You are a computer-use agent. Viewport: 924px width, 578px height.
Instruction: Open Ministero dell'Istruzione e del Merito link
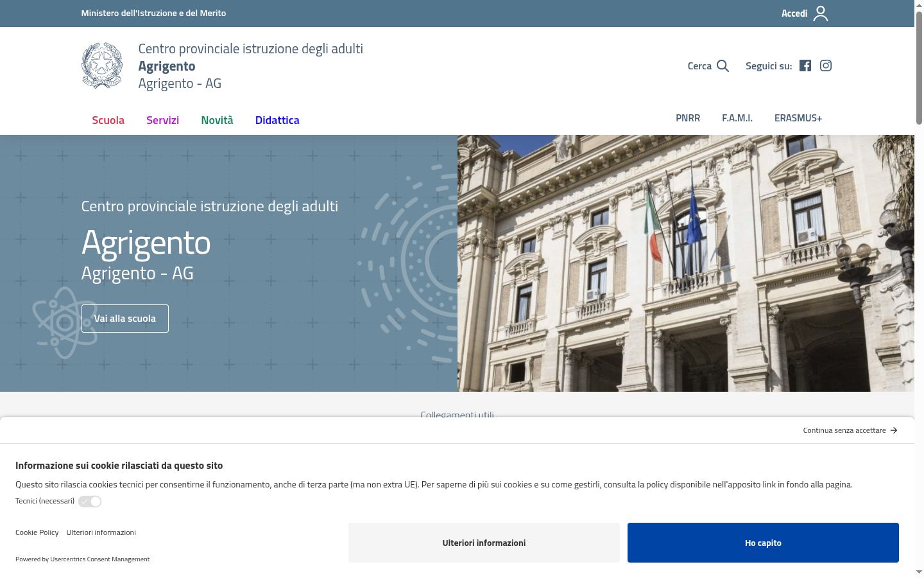153,13
